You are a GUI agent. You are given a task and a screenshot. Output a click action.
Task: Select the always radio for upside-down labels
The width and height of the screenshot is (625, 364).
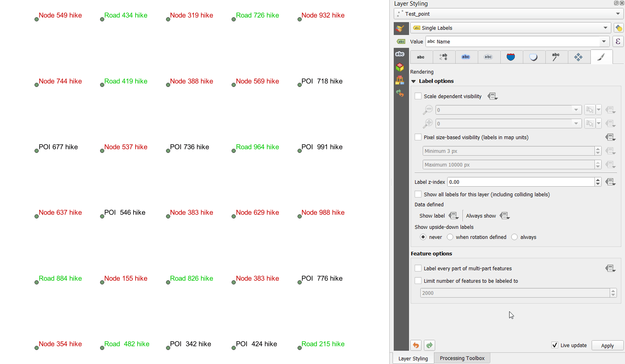(x=514, y=237)
